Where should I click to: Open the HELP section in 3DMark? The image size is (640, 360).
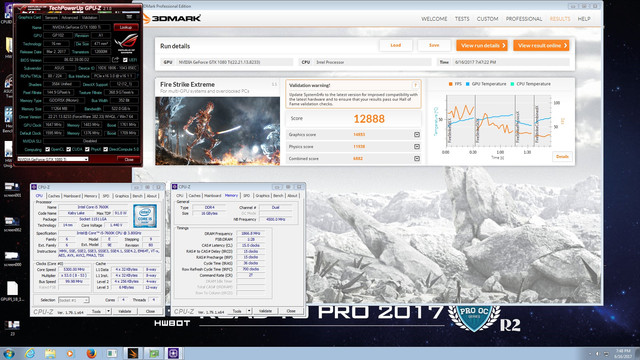pyautogui.click(x=584, y=19)
